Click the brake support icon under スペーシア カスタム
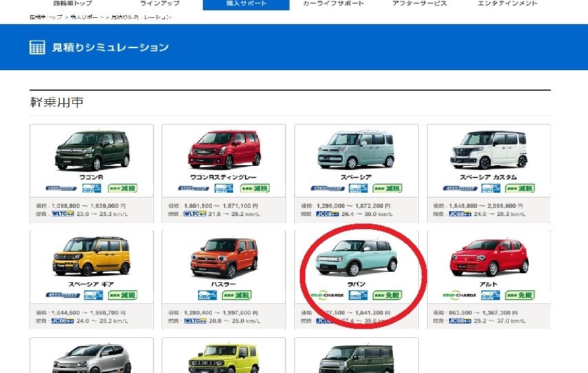This screenshot has width=588, height=373. coord(491,189)
